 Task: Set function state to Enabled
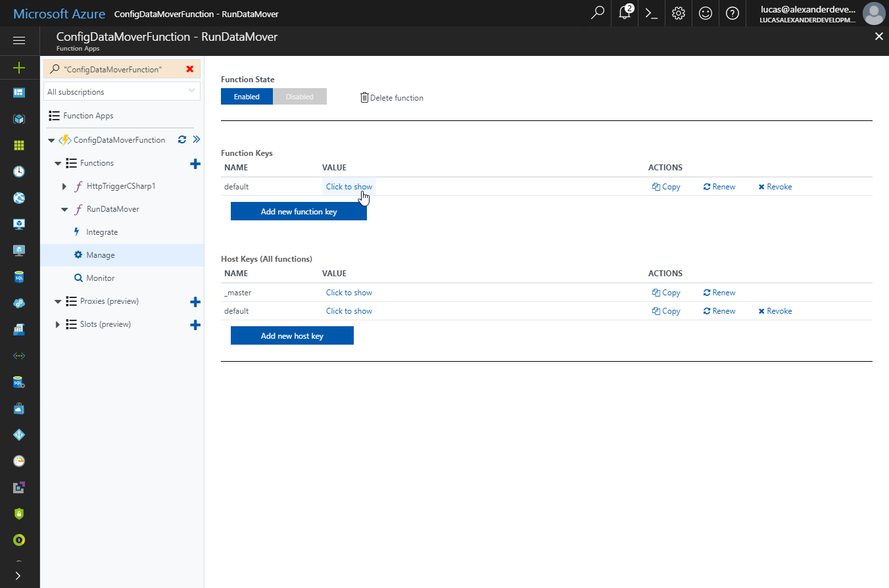pos(247,97)
